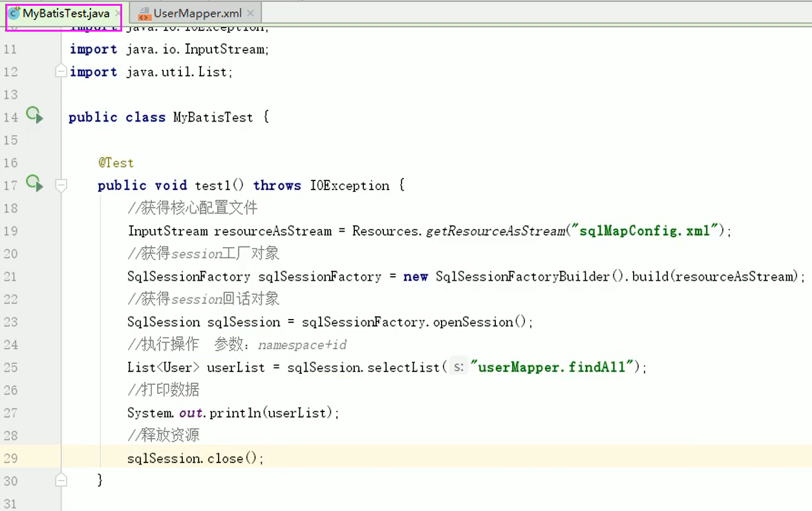Click the getResourceAsStream method call
812x511 pixels.
(496, 231)
